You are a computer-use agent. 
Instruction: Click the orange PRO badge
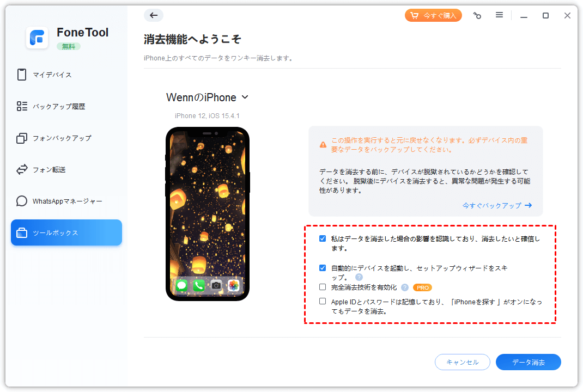[422, 287]
